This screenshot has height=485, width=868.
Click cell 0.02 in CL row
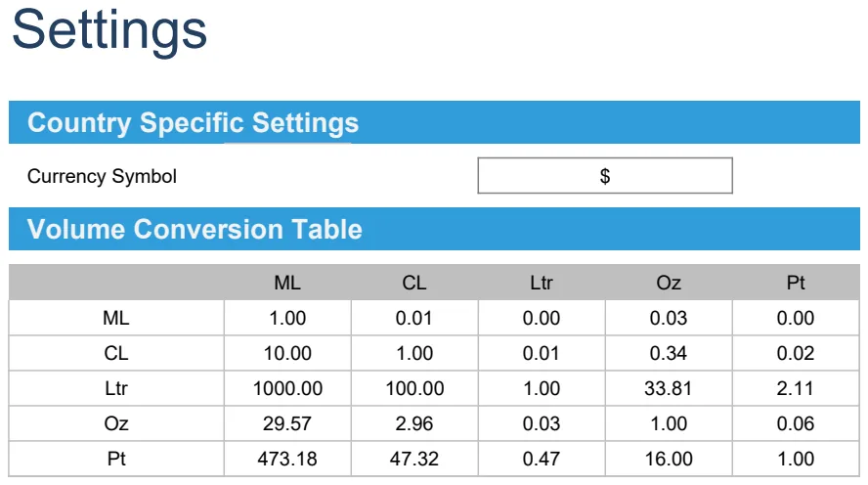796,353
